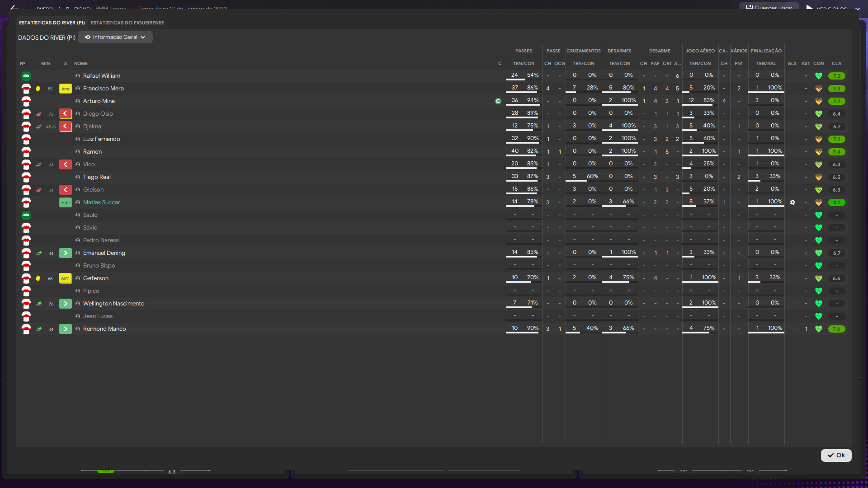Open Wellington Nascimento's player profile
868x488 pixels.
click(114, 304)
